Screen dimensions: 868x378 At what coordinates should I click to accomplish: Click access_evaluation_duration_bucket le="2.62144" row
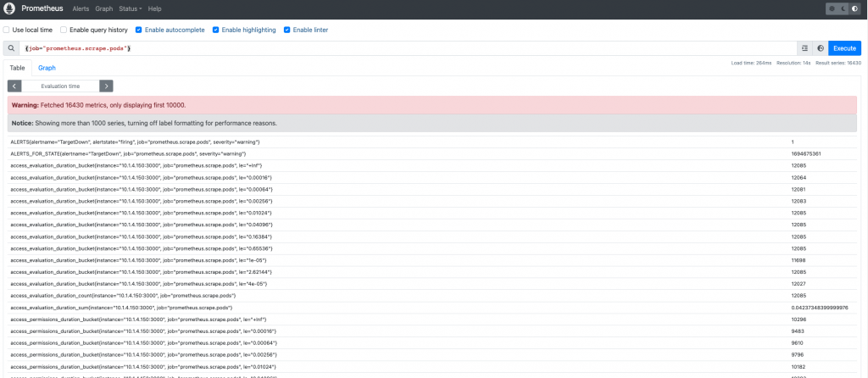click(x=431, y=272)
